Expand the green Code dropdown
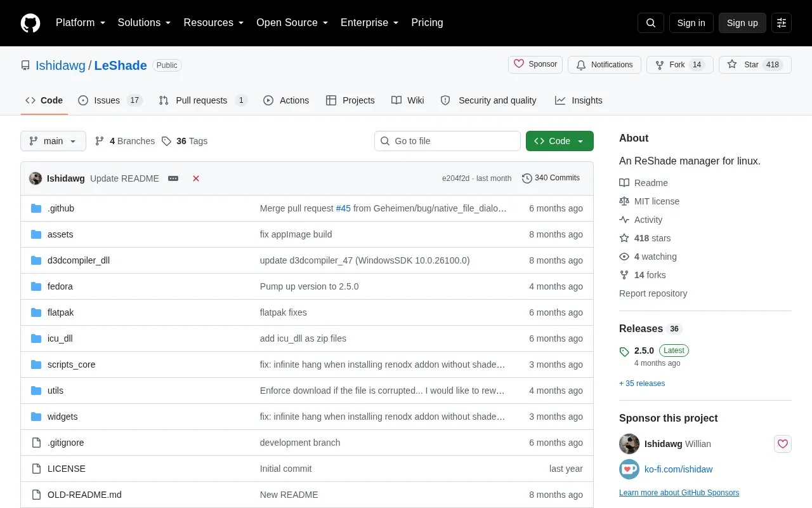812x508 pixels. pyautogui.click(x=560, y=141)
